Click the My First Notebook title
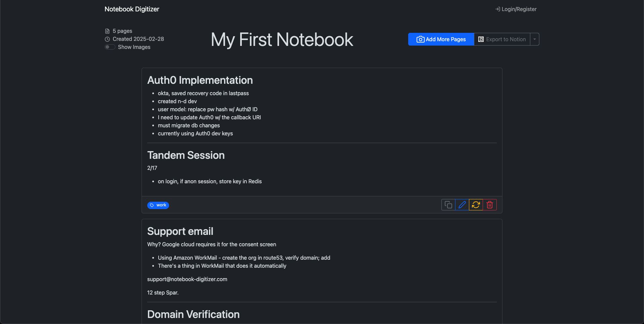This screenshot has width=644, height=324. pyautogui.click(x=282, y=40)
